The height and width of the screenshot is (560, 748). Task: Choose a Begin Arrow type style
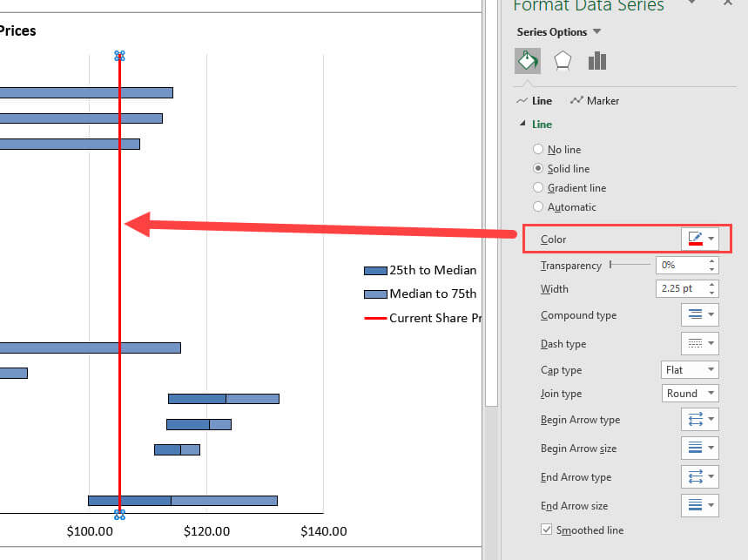(x=699, y=420)
